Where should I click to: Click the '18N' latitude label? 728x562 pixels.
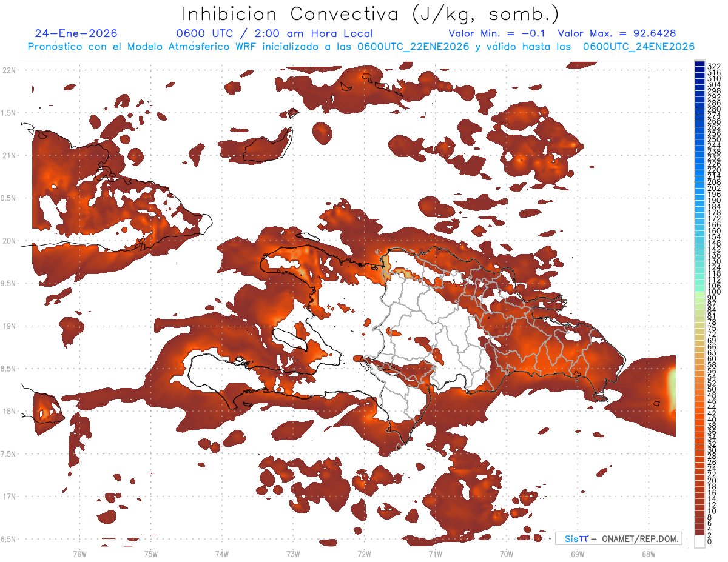point(10,411)
